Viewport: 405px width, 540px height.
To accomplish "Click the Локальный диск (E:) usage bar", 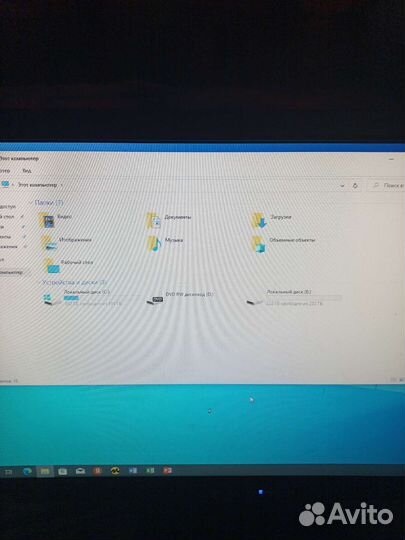I will (x=304, y=298).
